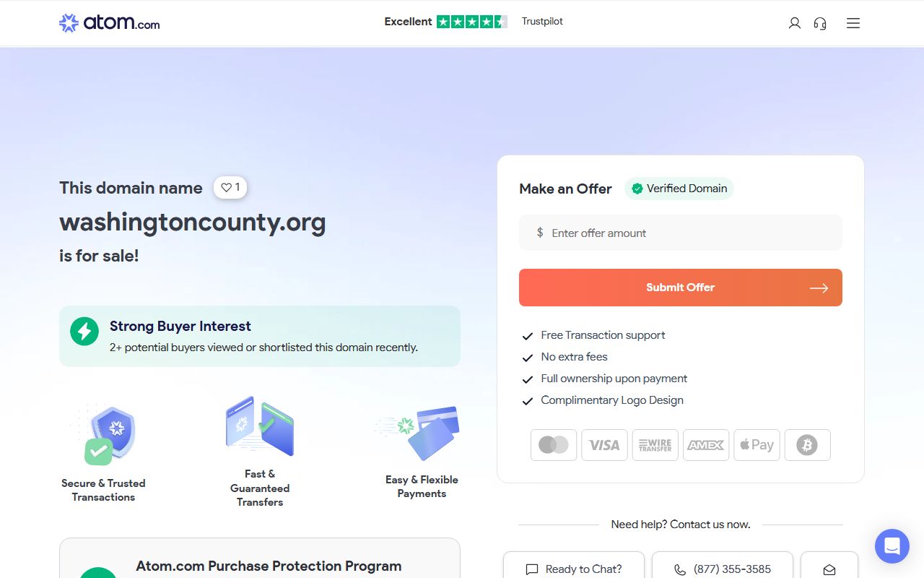Click the Mastercard payment icon
Viewport: 924px width, 578px height.
554,445
